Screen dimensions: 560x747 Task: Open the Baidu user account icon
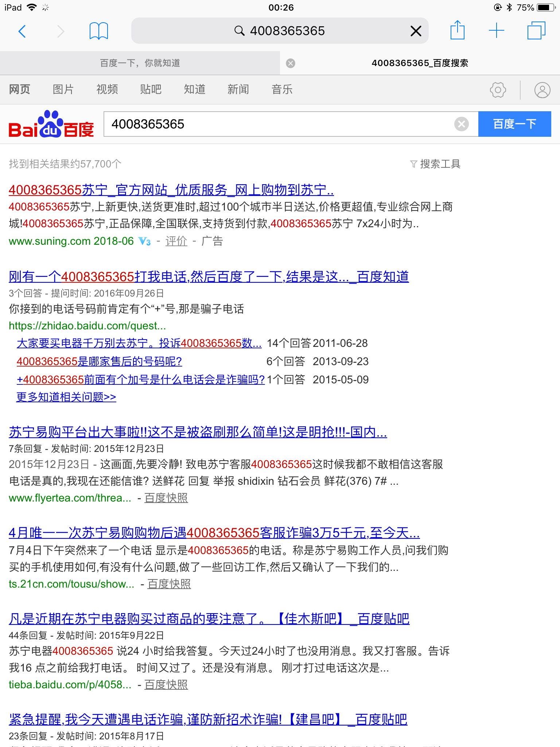pyautogui.click(x=542, y=90)
